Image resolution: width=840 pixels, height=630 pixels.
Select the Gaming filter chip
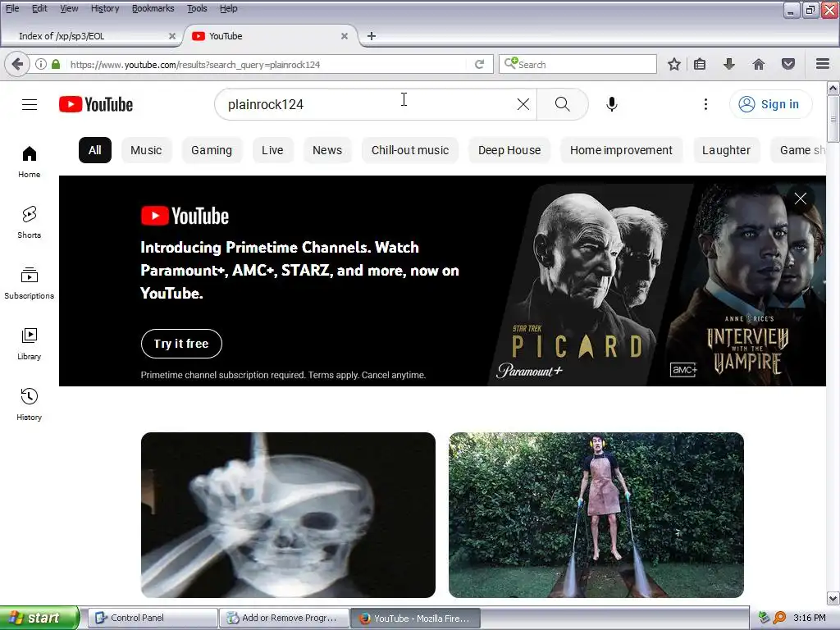point(212,151)
